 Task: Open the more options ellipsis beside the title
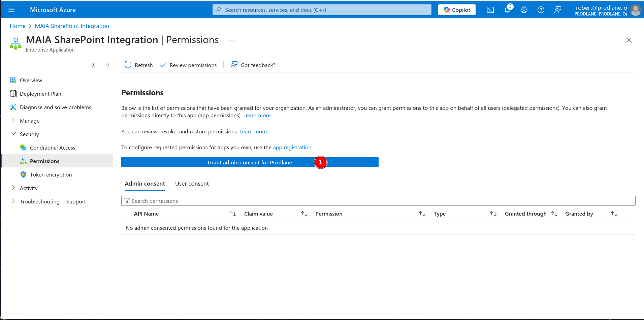coord(232,40)
